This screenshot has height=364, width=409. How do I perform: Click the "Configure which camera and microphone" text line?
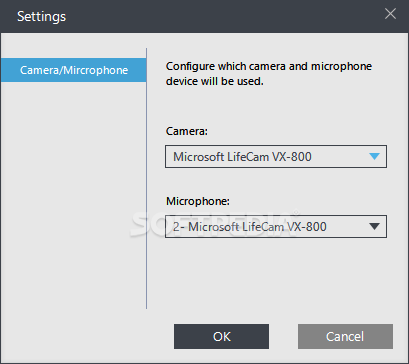[x=269, y=66]
